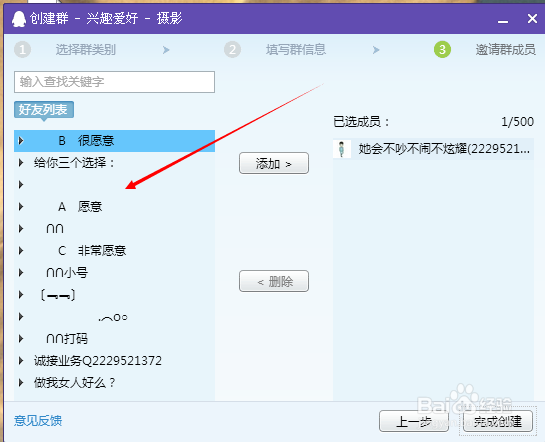Screen dimensions: 545x442
Task: Select the B 很愿意 row text
Action: click(x=86, y=141)
